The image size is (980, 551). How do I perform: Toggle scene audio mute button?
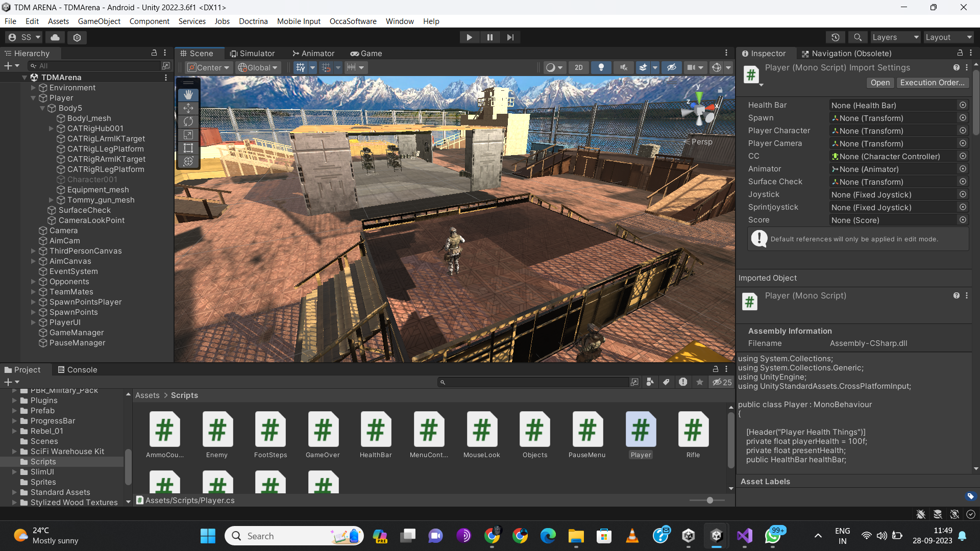[624, 67]
